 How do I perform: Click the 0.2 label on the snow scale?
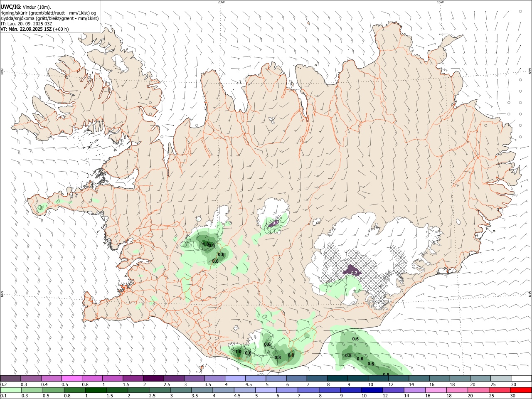tap(3, 384)
